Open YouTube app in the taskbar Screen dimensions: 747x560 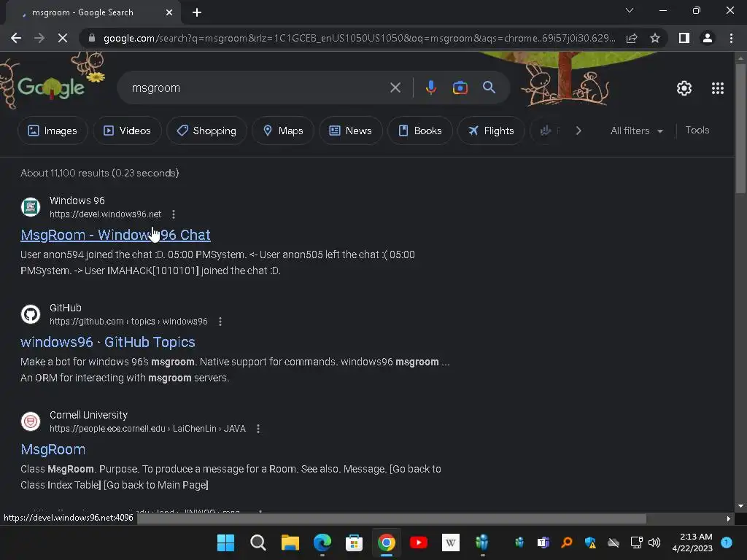tap(418, 542)
